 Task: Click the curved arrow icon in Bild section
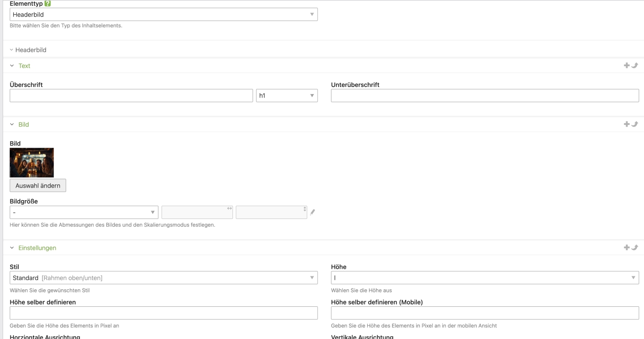(x=635, y=124)
